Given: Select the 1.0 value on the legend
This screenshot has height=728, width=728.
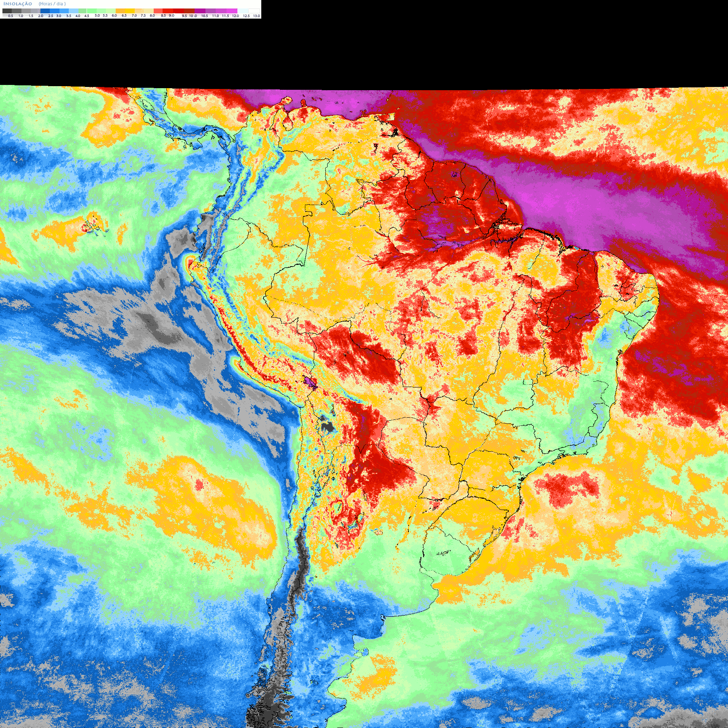Looking at the screenshot, I should [21, 16].
